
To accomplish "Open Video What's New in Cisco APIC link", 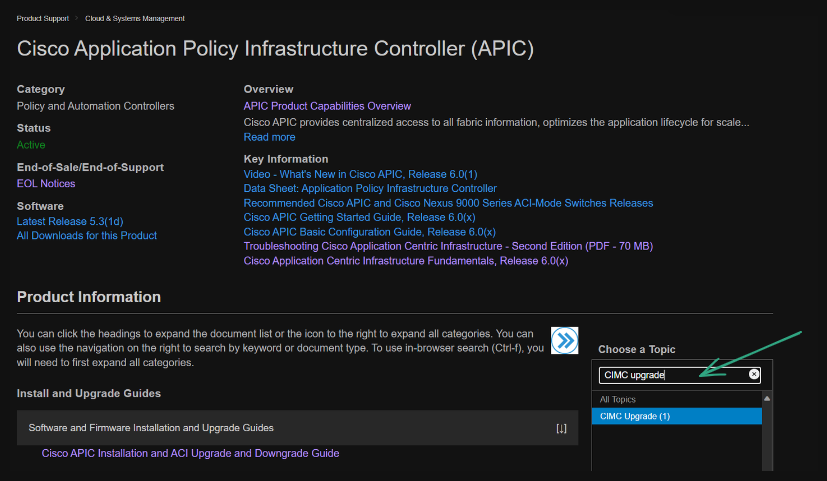I will 360,174.
